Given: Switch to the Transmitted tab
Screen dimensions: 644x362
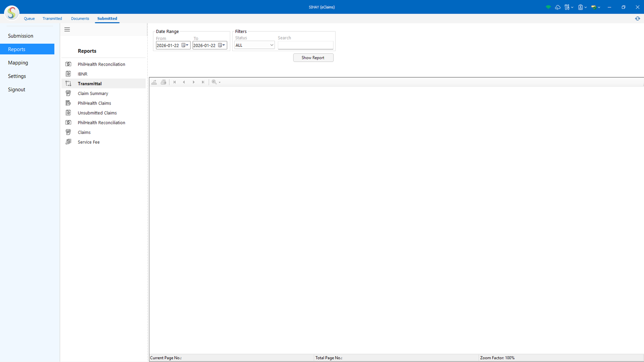Looking at the screenshot, I should click(52, 19).
